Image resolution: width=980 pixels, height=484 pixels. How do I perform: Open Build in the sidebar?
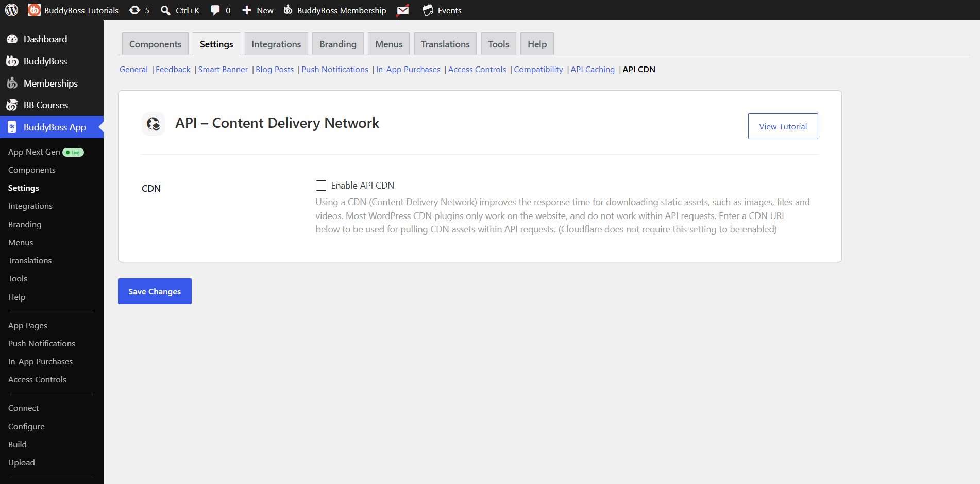click(x=18, y=445)
